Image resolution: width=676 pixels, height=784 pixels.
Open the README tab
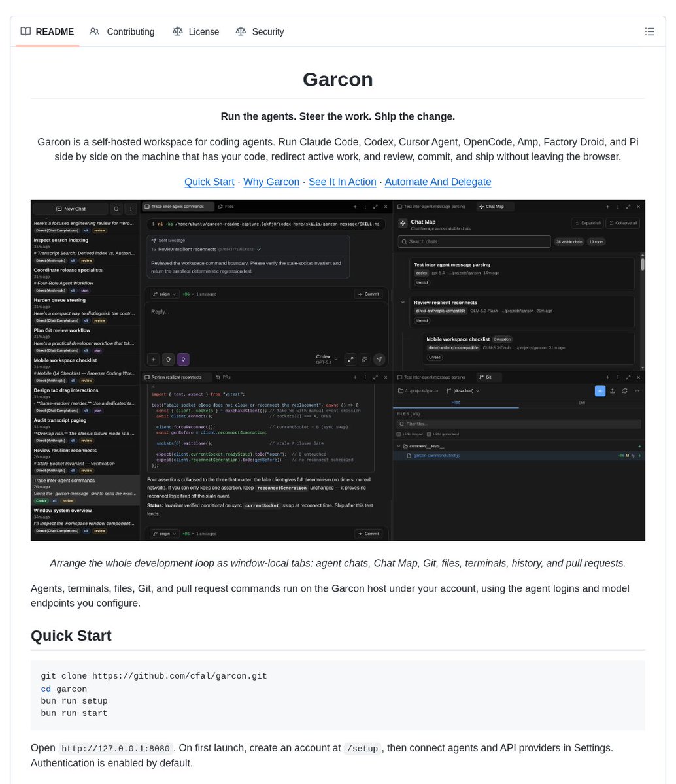tap(48, 31)
